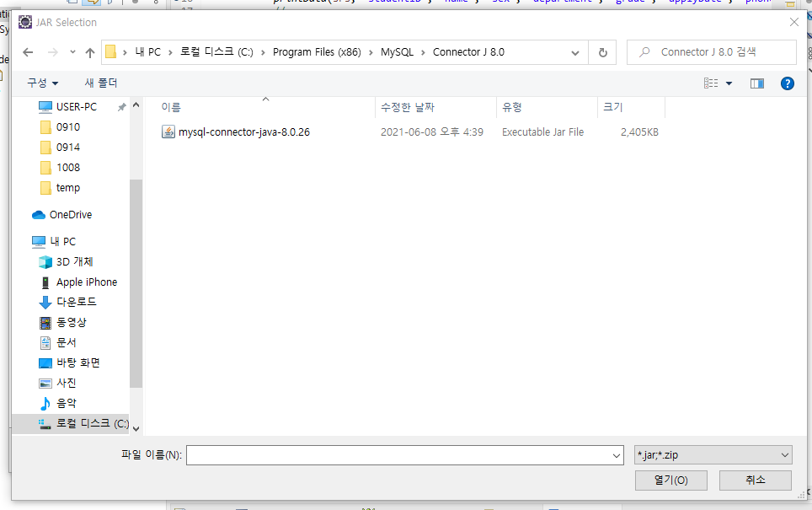Open the 0914 folder in sidebar
This screenshot has height=510, width=812.
pos(68,148)
